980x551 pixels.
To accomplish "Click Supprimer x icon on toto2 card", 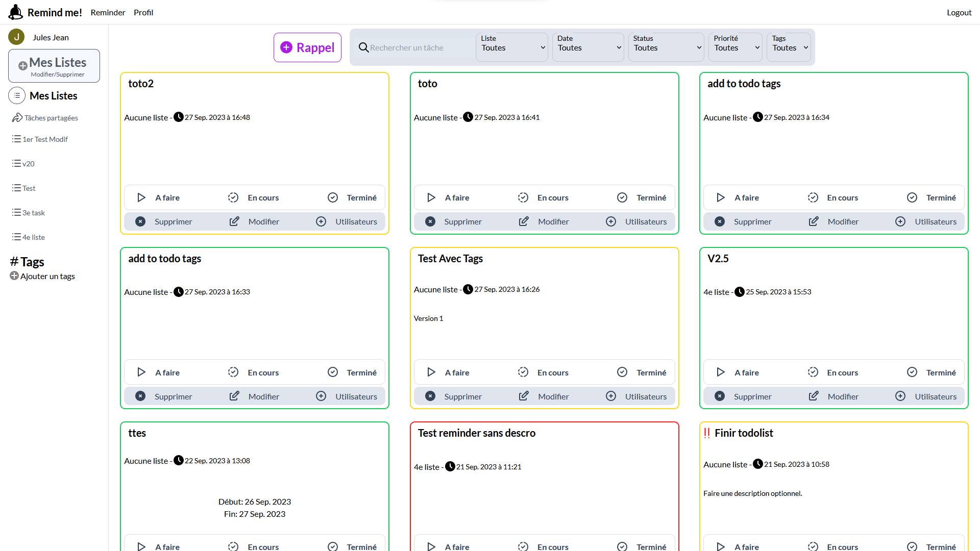I will click(x=140, y=221).
